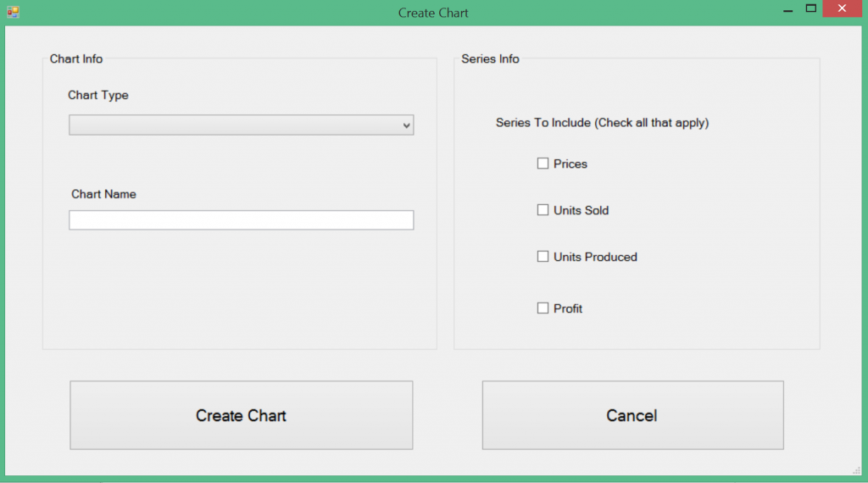The width and height of the screenshot is (868, 483).
Task: Check the Units Sold checkbox
Action: pyautogui.click(x=543, y=210)
